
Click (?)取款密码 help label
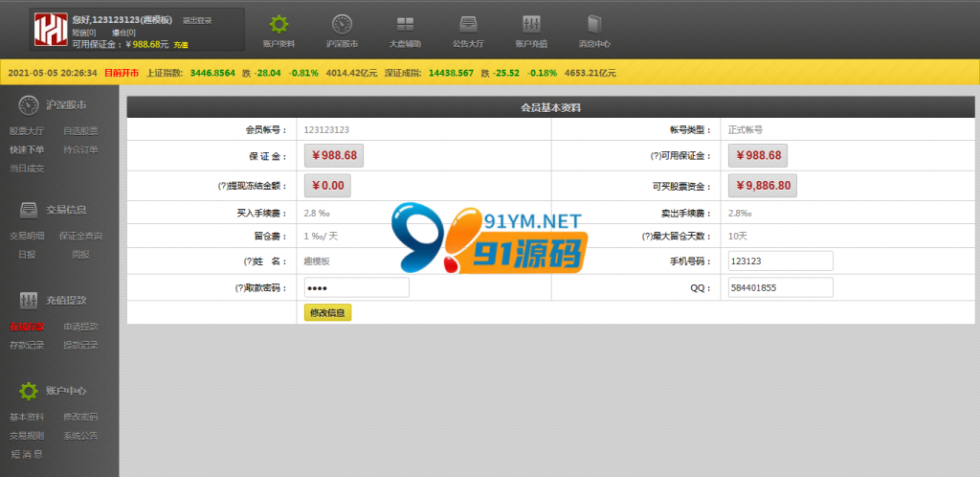pos(261,288)
